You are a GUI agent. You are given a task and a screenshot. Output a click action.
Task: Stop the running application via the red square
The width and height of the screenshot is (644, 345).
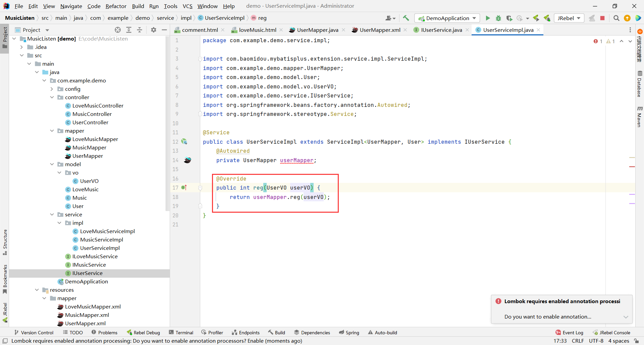(602, 18)
